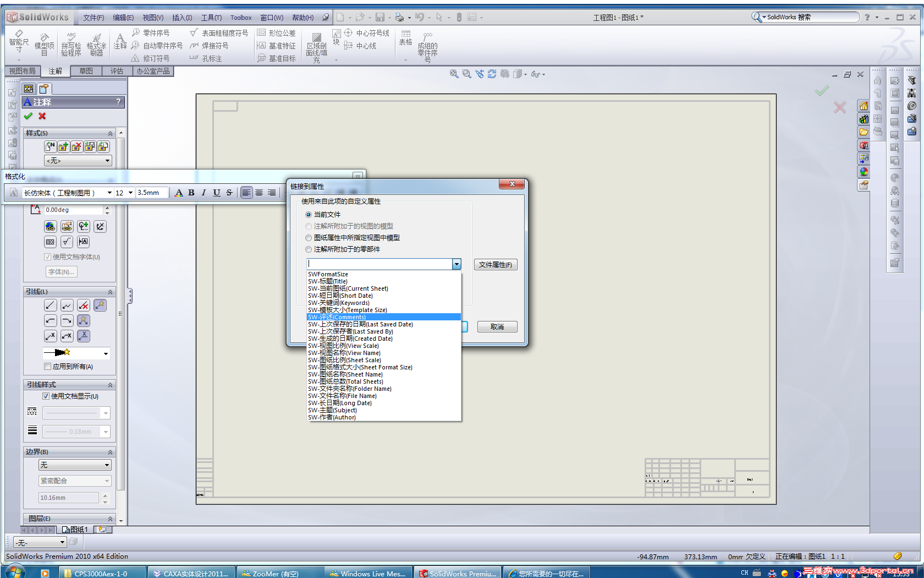924x578 pixels.
Task: Click the Smart Dimension (智能尺寸) tool
Action: click(19, 43)
